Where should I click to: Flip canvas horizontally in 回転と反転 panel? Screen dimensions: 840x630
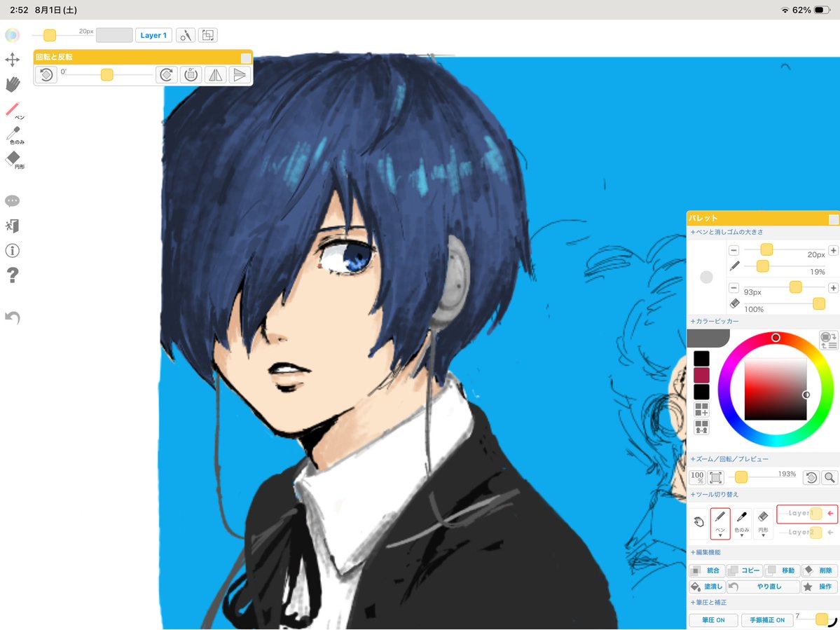coord(216,74)
